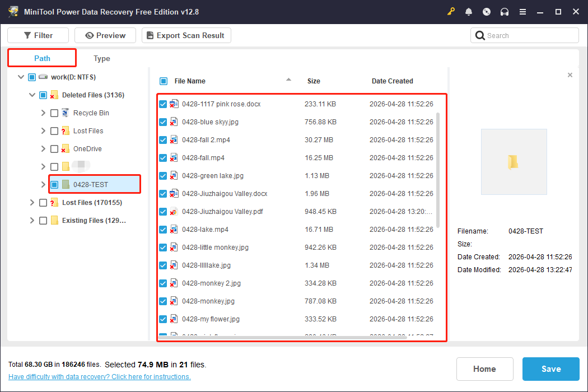Click the PDF icon of 0428-Jiuzhaigou Valley.pdf

174,211
